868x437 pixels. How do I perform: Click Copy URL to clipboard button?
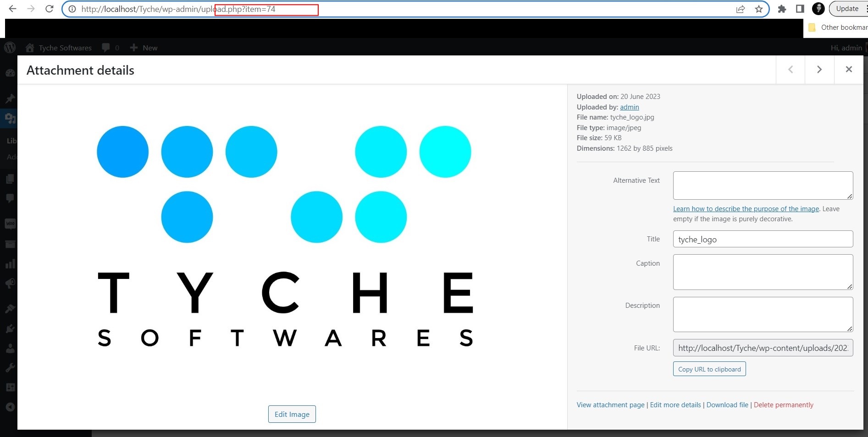click(709, 369)
